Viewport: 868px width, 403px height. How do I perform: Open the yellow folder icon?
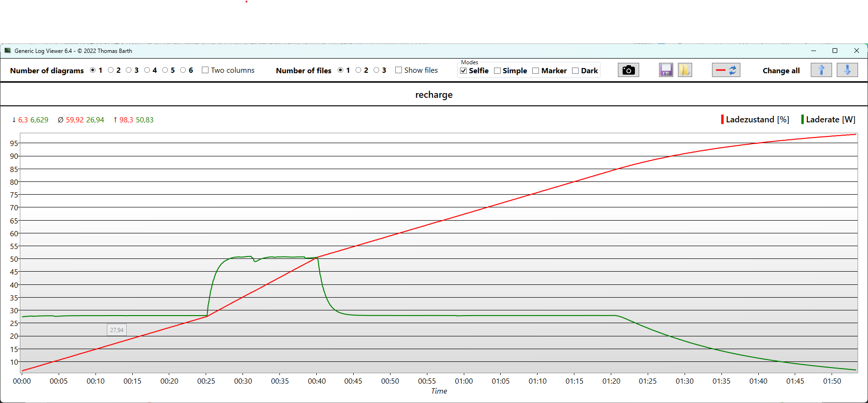[685, 70]
